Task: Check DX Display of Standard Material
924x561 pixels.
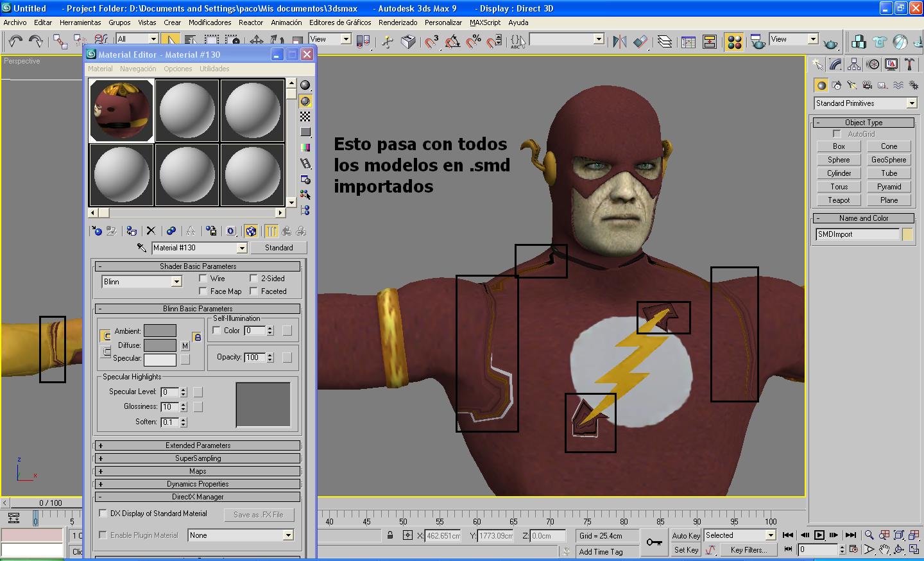Action: tap(103, 514)
